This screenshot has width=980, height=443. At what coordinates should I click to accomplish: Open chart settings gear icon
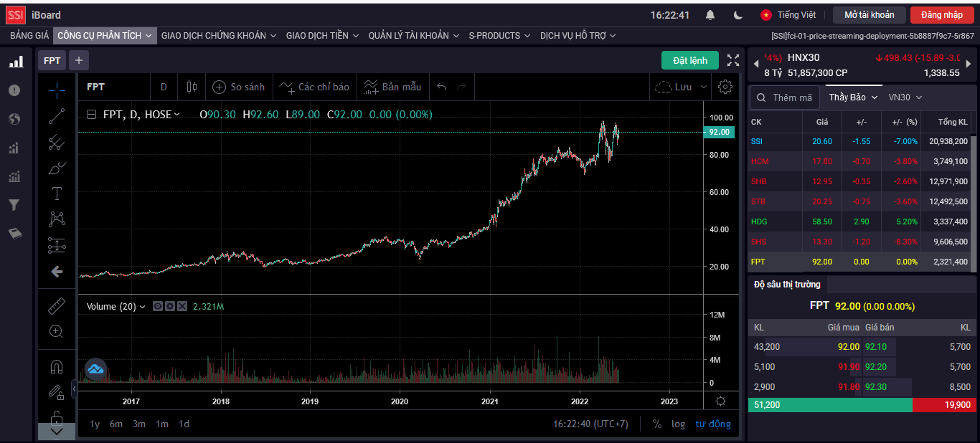coord(725,87)
